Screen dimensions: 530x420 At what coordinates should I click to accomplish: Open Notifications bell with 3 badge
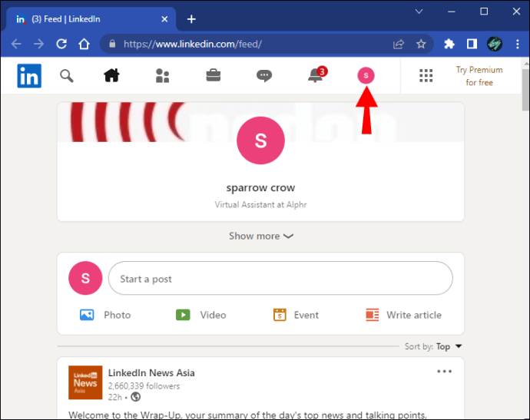[316, 74]
